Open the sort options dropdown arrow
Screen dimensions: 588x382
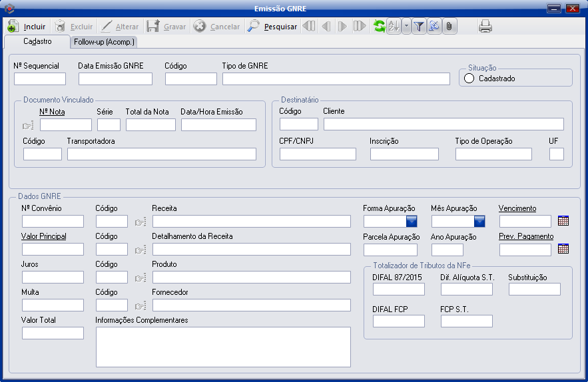click(406, 27)
